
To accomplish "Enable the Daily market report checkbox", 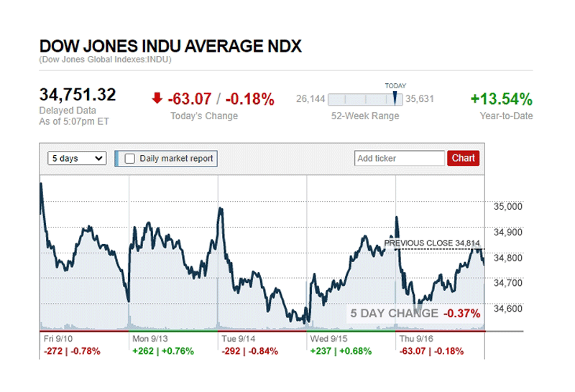I will pos(130,159).
